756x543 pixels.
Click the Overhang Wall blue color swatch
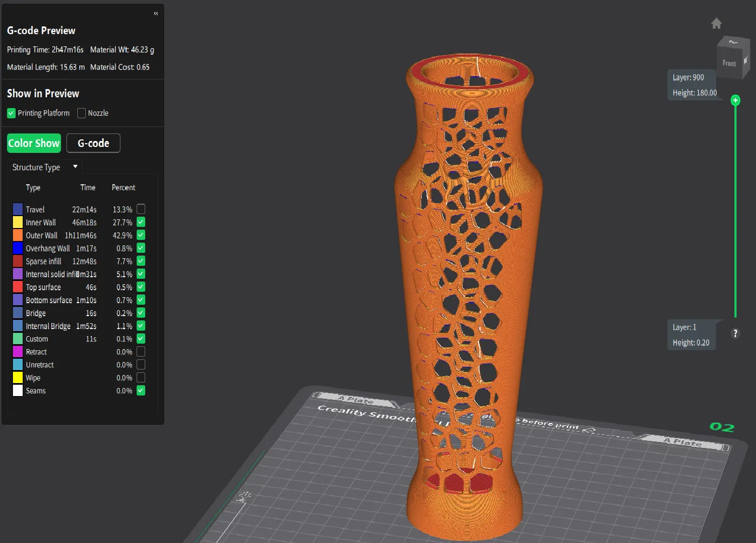[17, 248]
